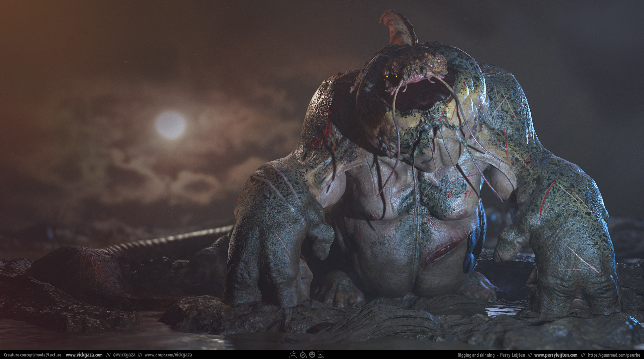Image resolution: width=644 pixels, height=359 pixels.
Task: Click the Toolbag 3 skull logo
Action: click(x=320, y=354)
